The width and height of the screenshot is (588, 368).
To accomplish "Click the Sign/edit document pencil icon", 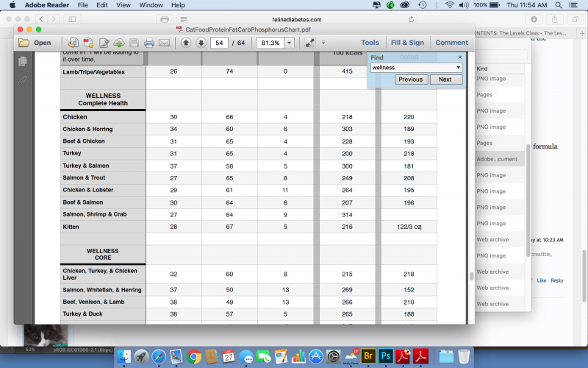I will point(104,43).
